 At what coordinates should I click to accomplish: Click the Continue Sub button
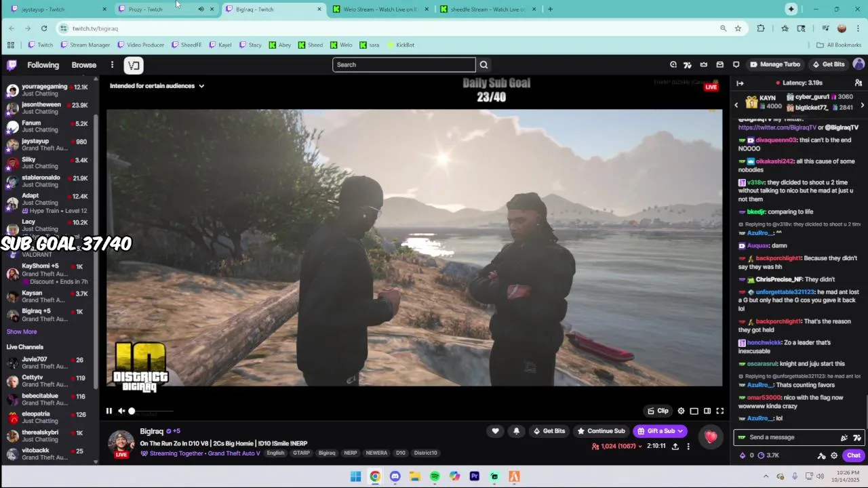[x=601, y=431]
